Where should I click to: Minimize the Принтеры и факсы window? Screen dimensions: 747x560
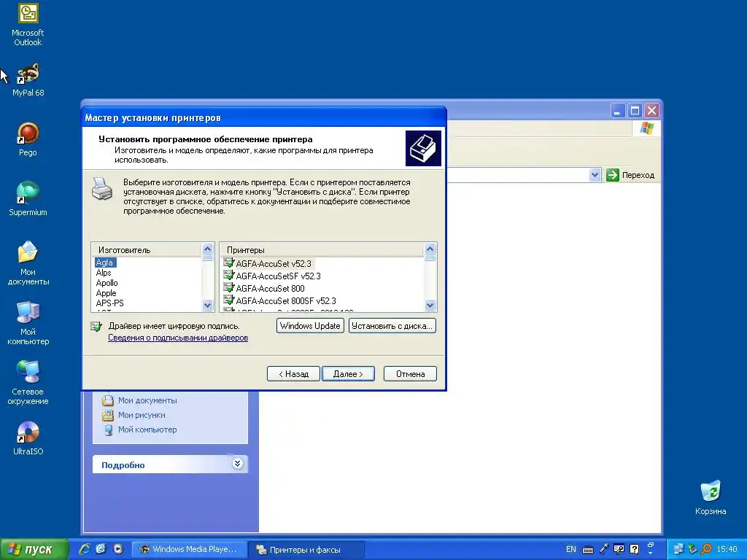pos(617,111)
